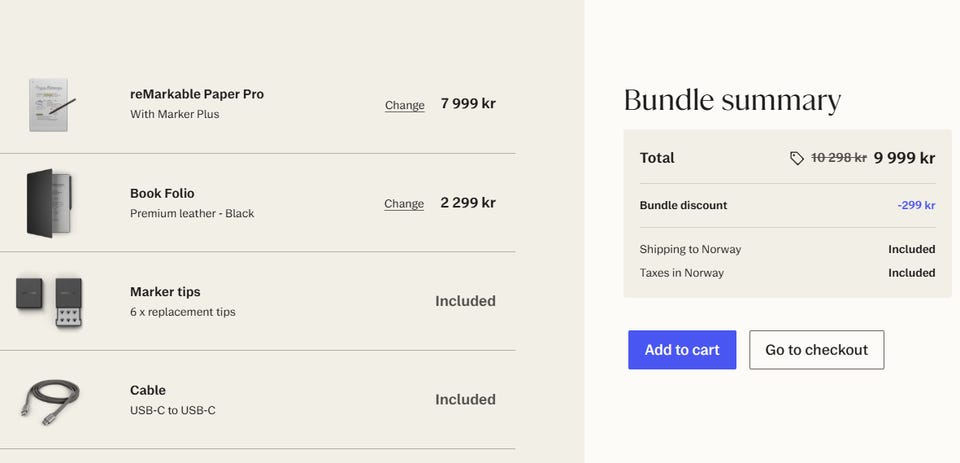
Task: Click the Taxes in Norway row
Action: click(x=787, y=273)
